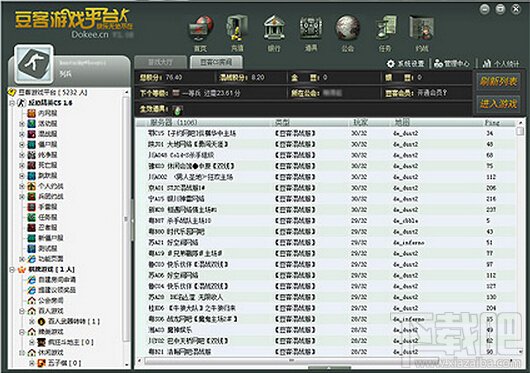
Task: Select the 手雷服 icon in the tree
Action: pos(31,207)
